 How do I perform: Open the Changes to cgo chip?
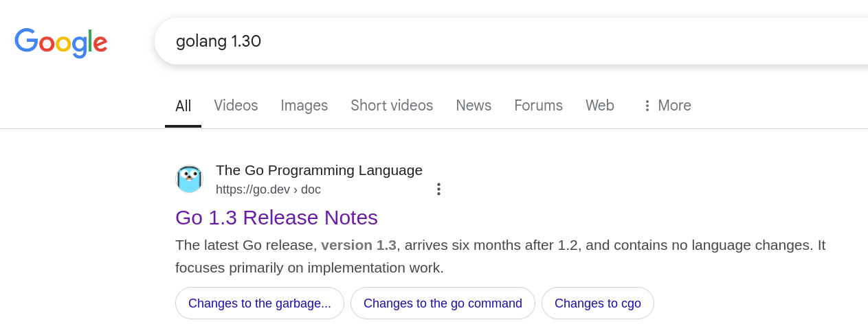(x=597, y=303)
